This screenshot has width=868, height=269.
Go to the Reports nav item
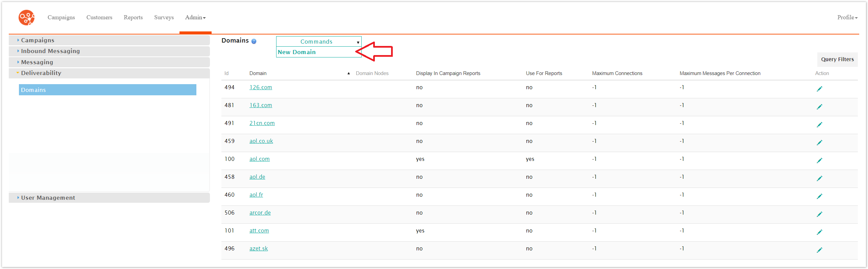tap(133, 18)
